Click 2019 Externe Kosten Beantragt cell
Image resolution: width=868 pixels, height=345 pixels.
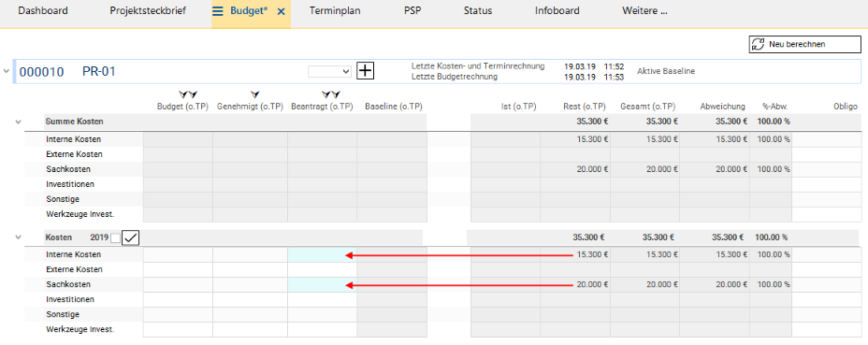pos(322,269)
